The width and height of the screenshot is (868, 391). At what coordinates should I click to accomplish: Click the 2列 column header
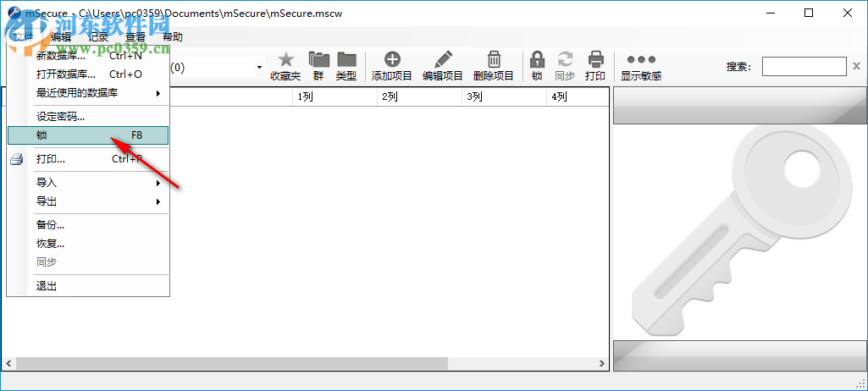420,96
